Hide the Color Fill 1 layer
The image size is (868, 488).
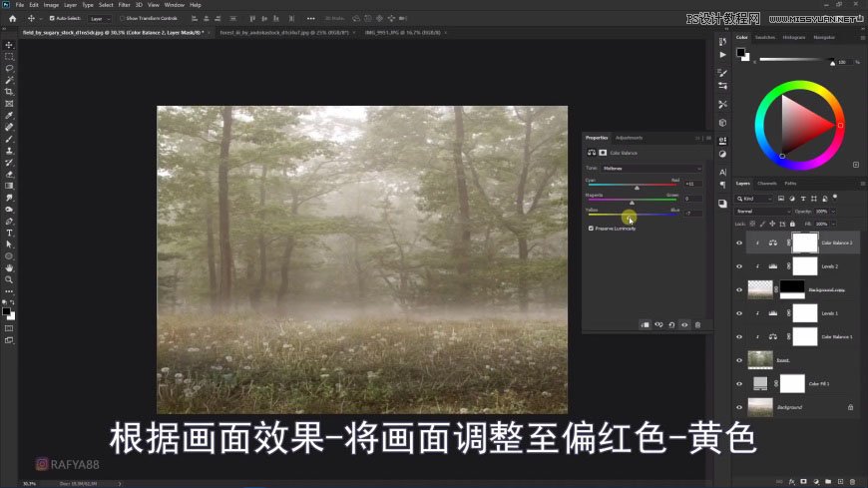coord(739,384)
